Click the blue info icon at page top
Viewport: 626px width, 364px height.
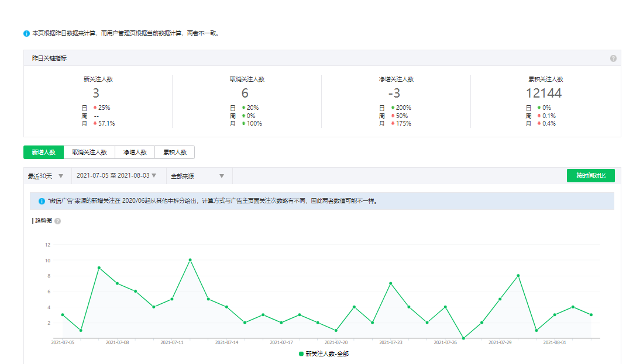tap(26, 33)
